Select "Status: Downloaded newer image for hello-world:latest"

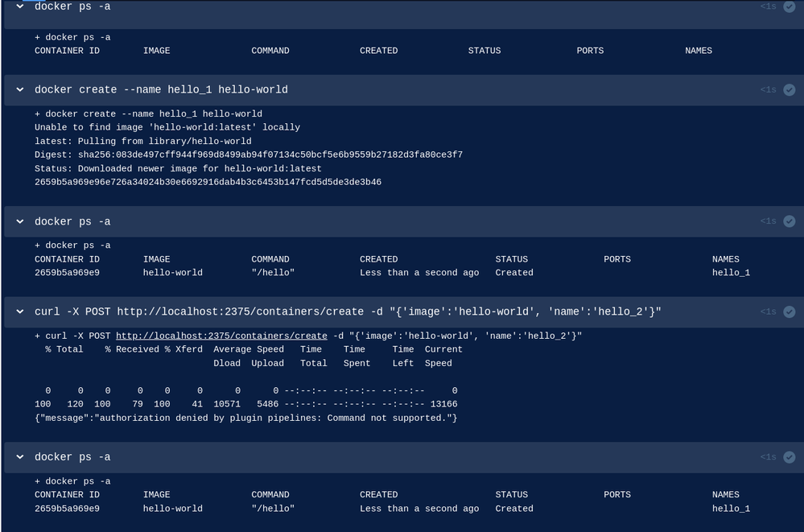point(178,169)
